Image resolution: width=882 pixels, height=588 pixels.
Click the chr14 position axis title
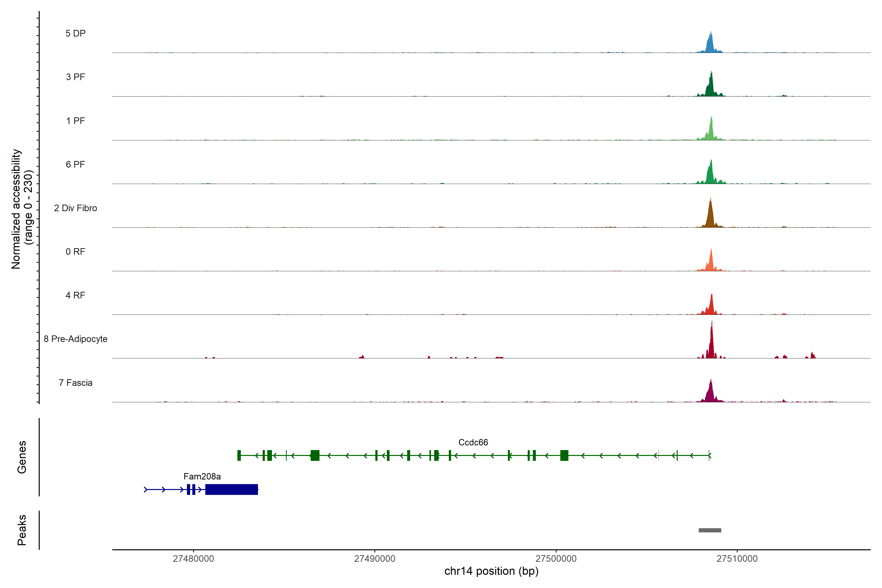click(x=491, y=571)
